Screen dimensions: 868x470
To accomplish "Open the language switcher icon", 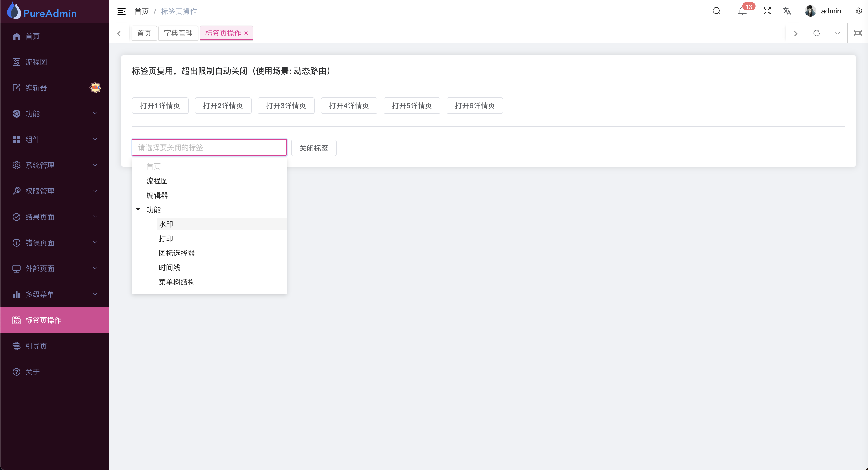I will coord(787,11).
